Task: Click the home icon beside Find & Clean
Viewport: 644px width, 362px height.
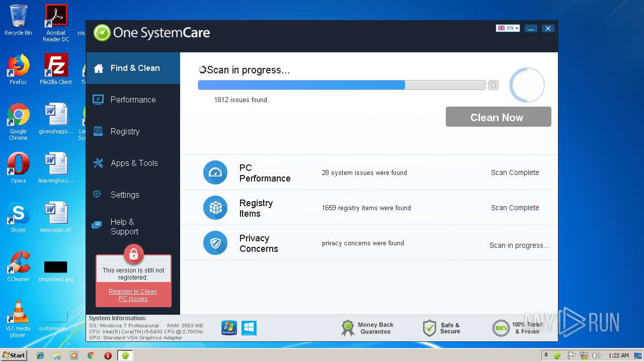Action: (99, 68)
